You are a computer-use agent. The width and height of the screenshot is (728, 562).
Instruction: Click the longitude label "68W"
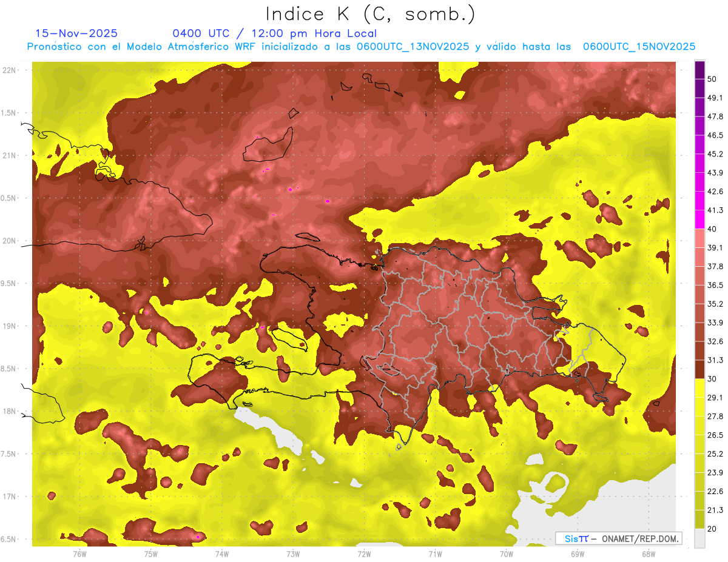[648, 554]
